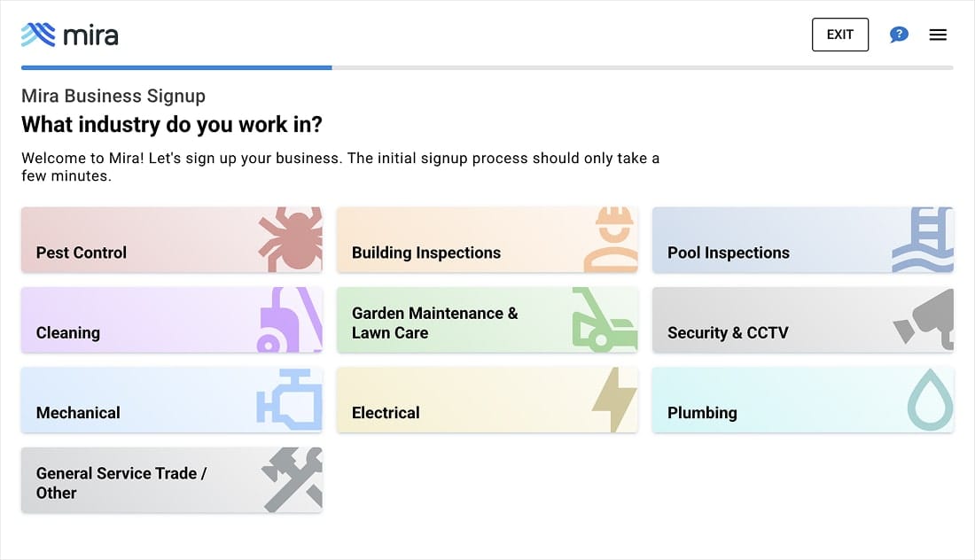The image size is (975, 560).
Task: Select the Plumbing industry label
Action: (x=702, y=413)
